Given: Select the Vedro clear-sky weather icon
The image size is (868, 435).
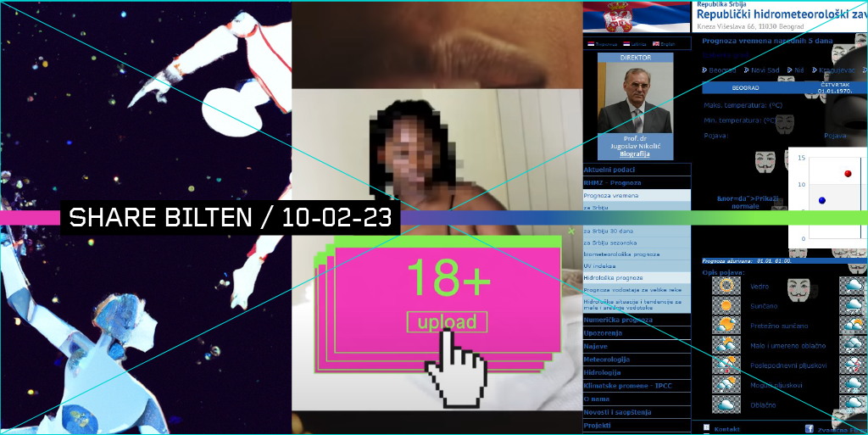Looking at the screenshot, I should (x=726, y=286).
